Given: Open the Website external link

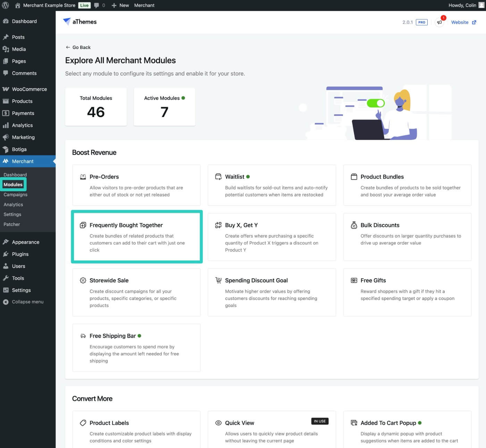Looking at the screenshot, I should click(x=464, y=22).
